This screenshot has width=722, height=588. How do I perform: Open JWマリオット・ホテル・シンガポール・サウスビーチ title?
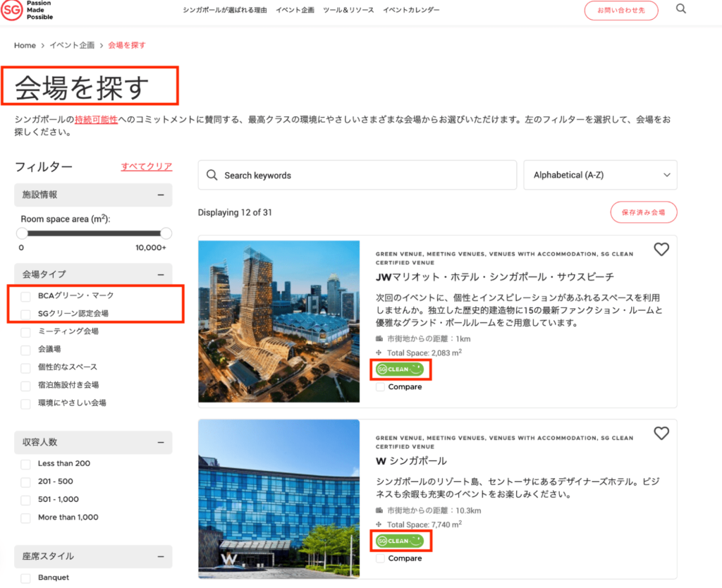(495, 277)
